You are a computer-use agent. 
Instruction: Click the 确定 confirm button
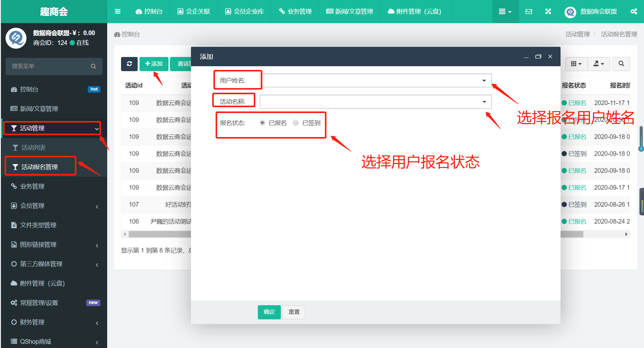pyautogui.click(x=269, y=312)
